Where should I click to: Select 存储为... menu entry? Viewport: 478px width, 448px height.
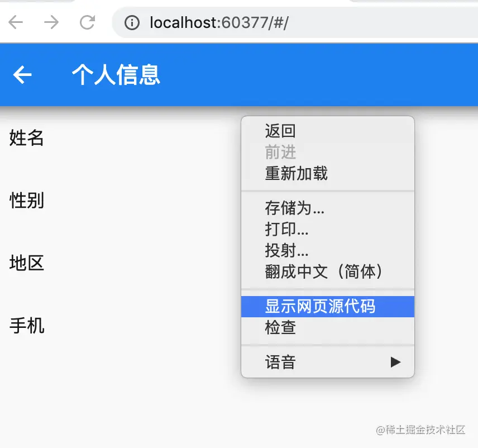328,208
